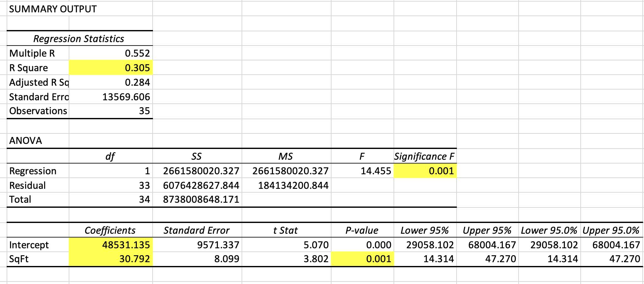Click the MS column header
The image size is (644, 284).
point(287,156)
